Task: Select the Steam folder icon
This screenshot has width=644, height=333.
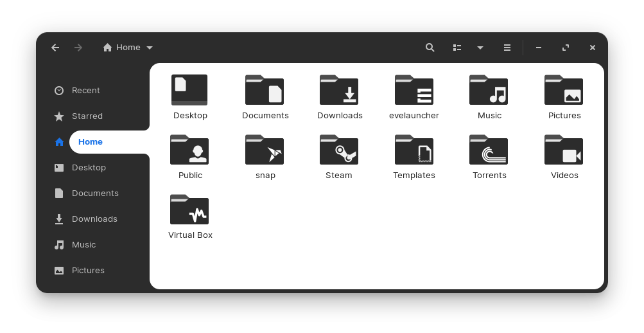Action: pyautogui.click(x=339, y=150)
